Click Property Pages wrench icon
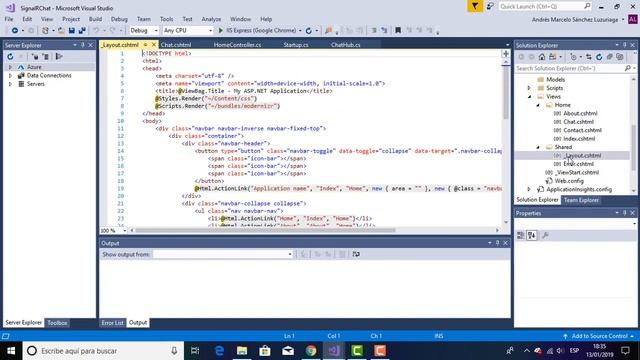Screen dimensions: 640x360 [x=545, y=236]
